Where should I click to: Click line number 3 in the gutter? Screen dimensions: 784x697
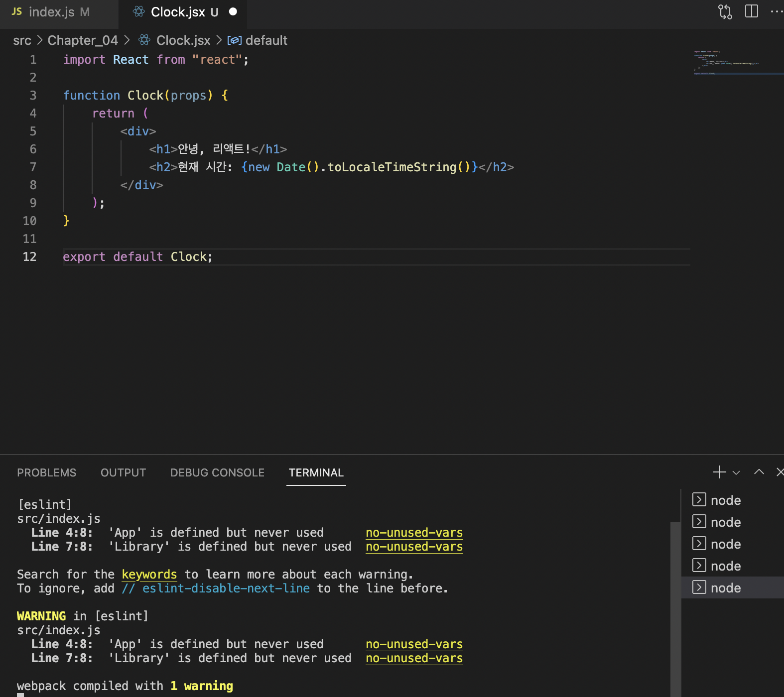point(33,96)
